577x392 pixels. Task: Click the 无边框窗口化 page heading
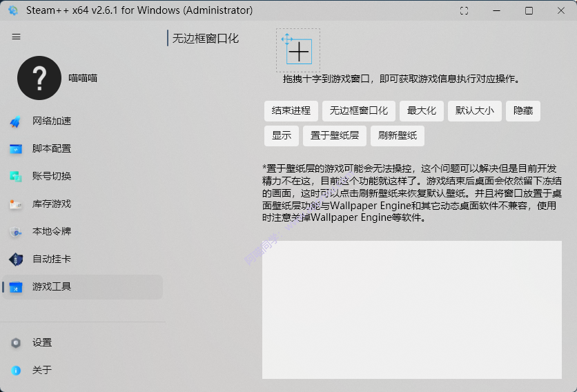pyautogui.click(x=206, y=38)
